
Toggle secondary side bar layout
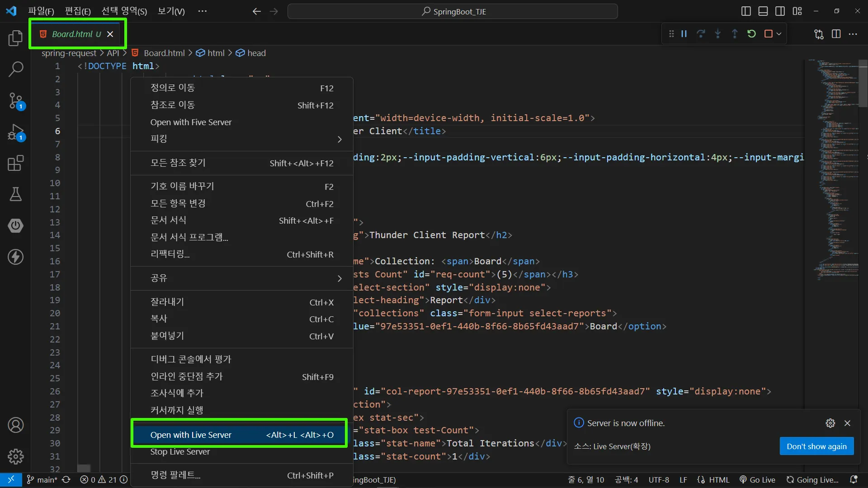pos(780,11)
